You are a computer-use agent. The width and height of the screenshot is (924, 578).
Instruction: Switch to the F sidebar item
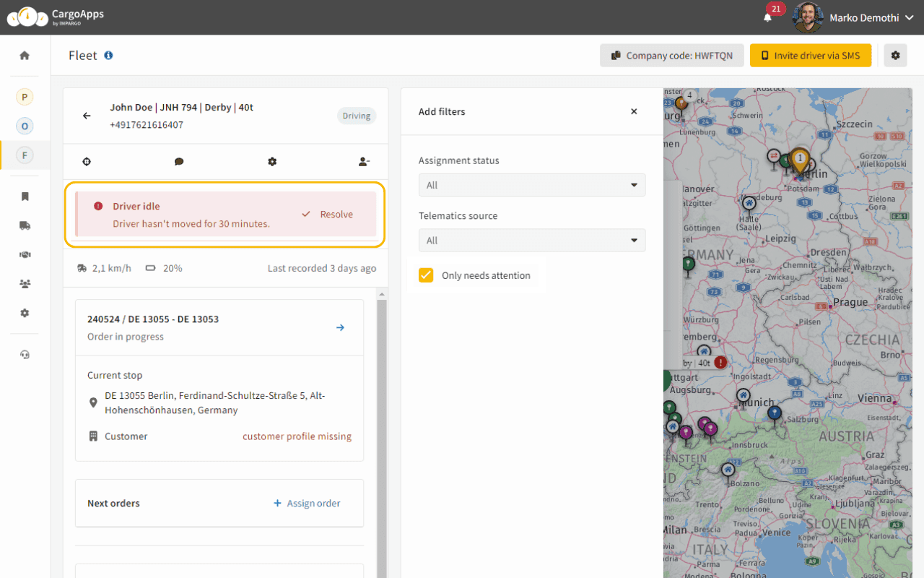click(x=25, y=155)
